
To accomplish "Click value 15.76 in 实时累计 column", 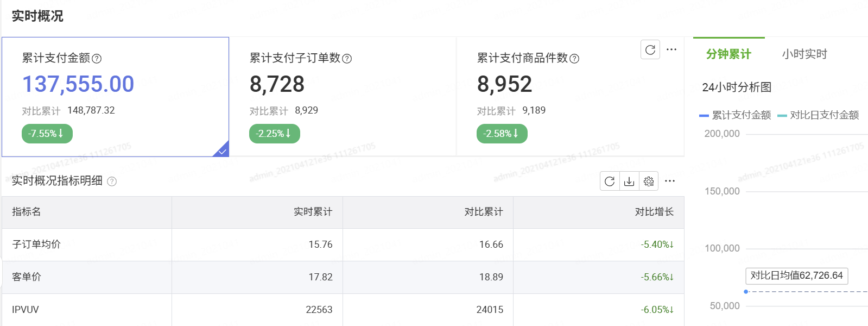I will [320, 244].
